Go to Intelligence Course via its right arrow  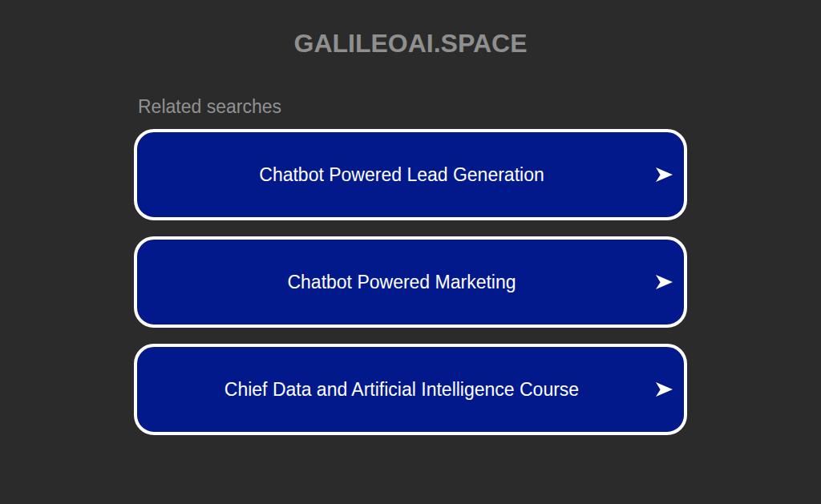(x=663, y=389)
